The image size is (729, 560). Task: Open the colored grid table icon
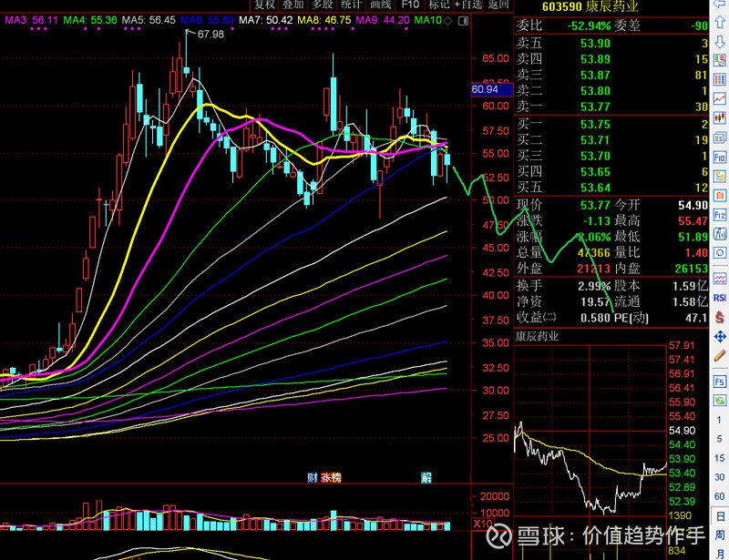click(x=720, y=79)
